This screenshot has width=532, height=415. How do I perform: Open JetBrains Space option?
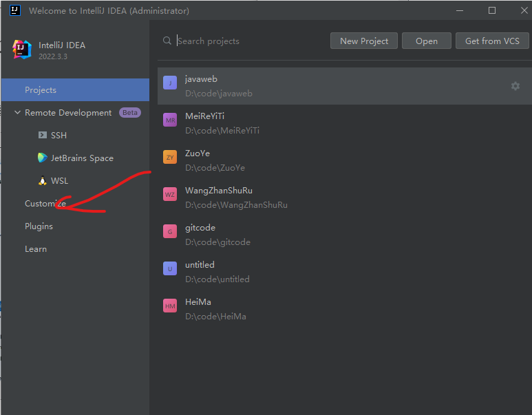82,158
